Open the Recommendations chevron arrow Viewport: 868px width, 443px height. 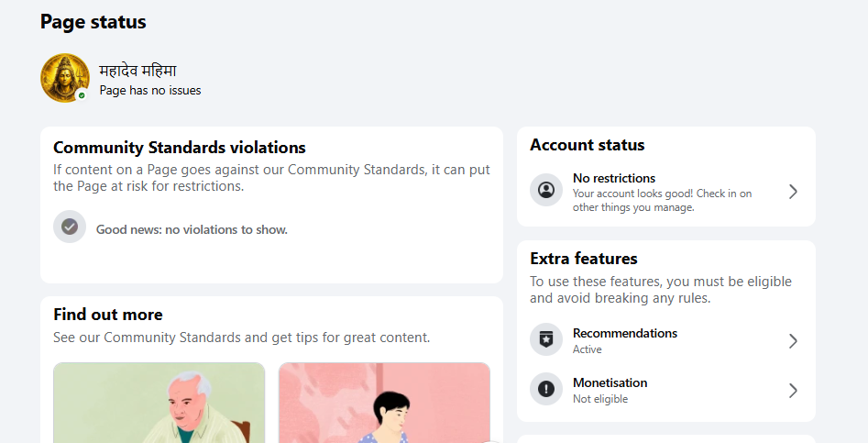(793, 340)
